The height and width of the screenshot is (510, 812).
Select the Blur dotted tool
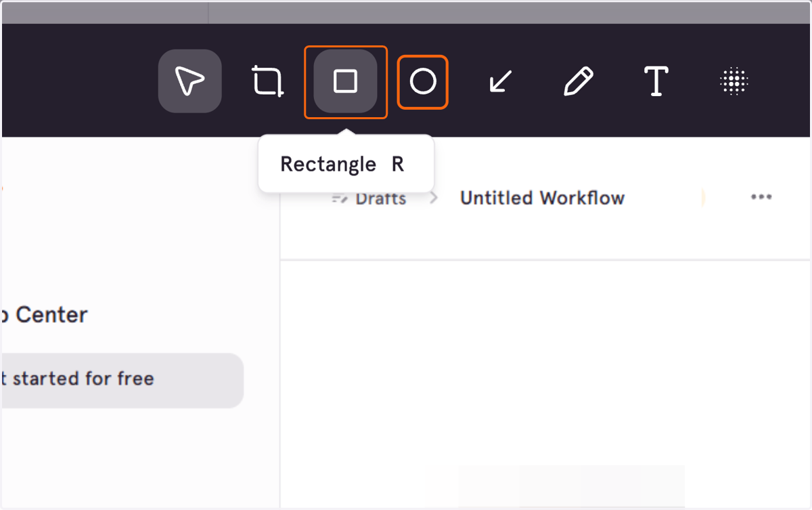click(x=734, y=82)
